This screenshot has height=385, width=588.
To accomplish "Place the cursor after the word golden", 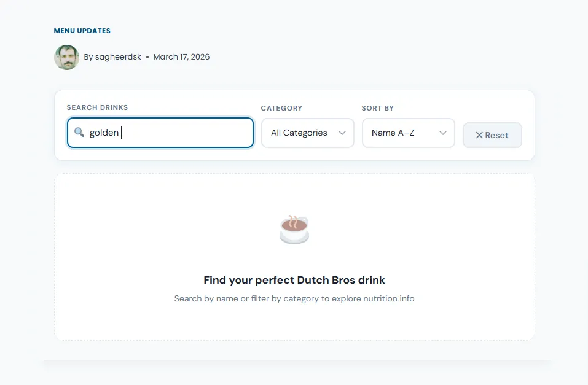I will click(120, 133).
